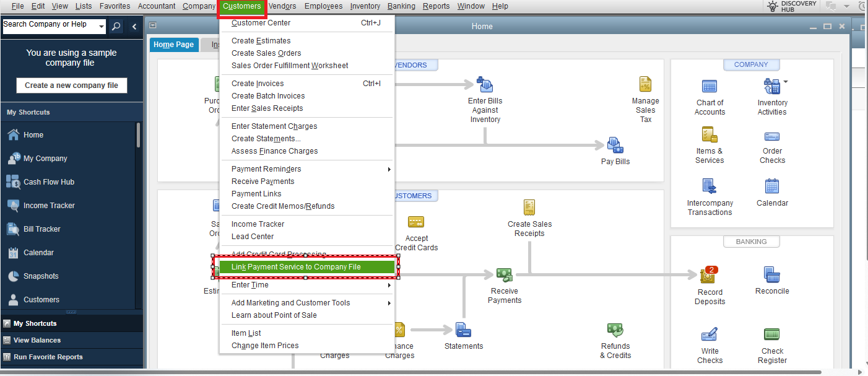Image resolution: width=868 pixels, height=376 pixels.
Task: Expand Inventory Activities dropdown arrow
Action: pos(786,82)
